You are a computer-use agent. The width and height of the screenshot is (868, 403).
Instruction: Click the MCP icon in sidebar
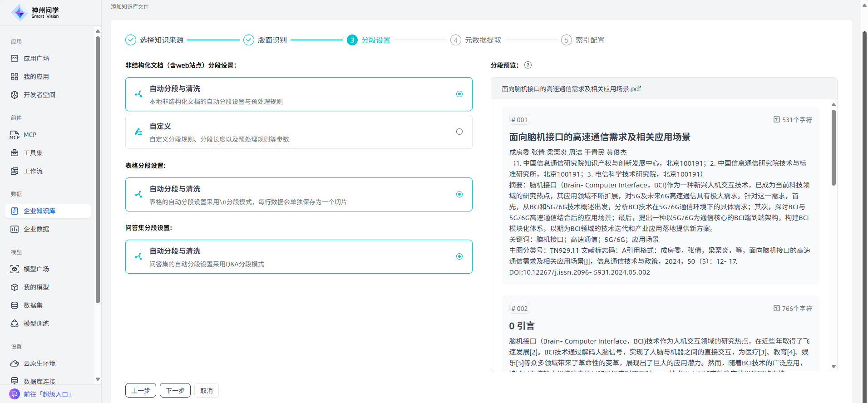pos(15,135)
